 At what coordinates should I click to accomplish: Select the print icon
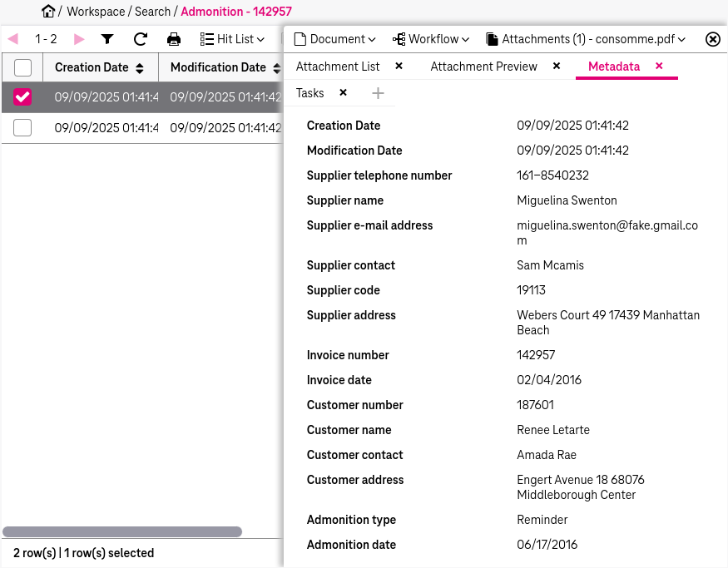coord(174,39)
